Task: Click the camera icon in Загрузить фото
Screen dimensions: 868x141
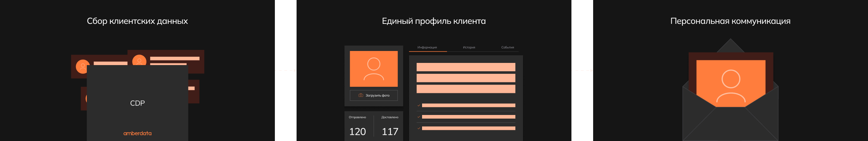Action: coord(361,95)
